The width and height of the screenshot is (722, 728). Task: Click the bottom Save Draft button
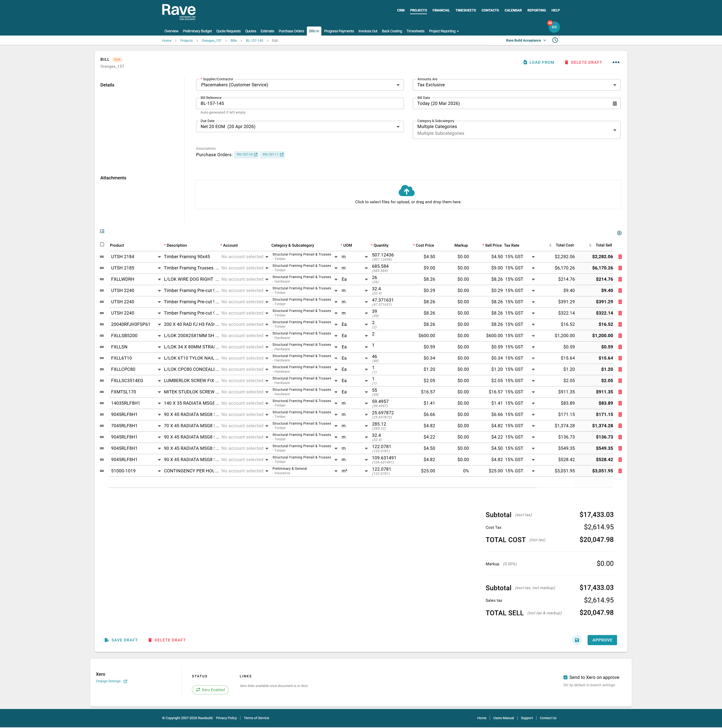(121, 640)
